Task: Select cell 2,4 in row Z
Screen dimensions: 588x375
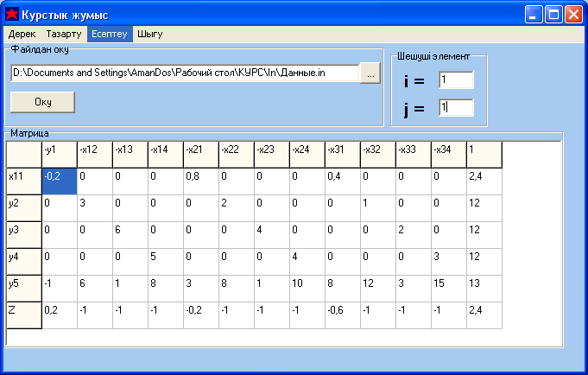Action: pos(484,315)
